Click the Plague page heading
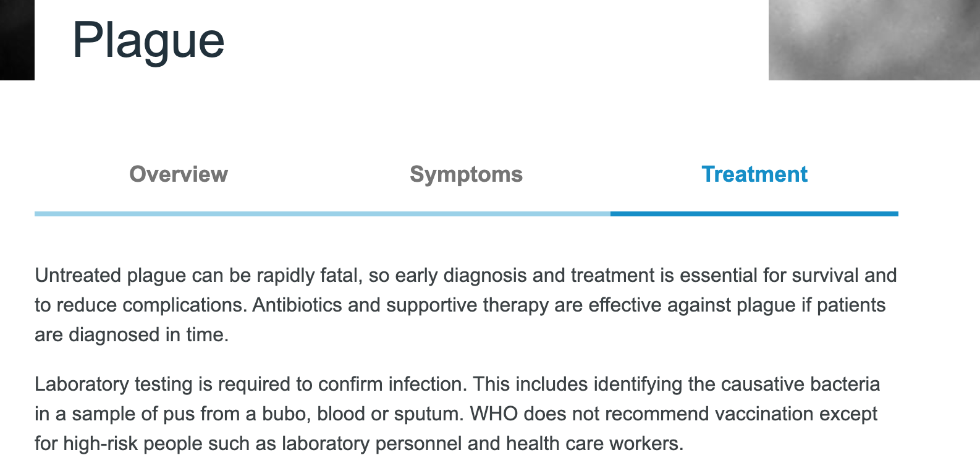The image size is (980, 476). point(148,41)
